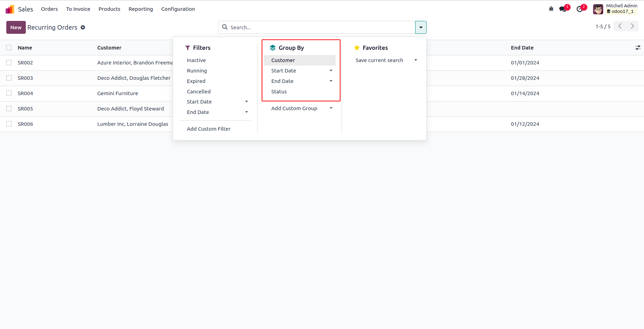Group records by Customer
644x329 pixels.
tap(283, 60)
